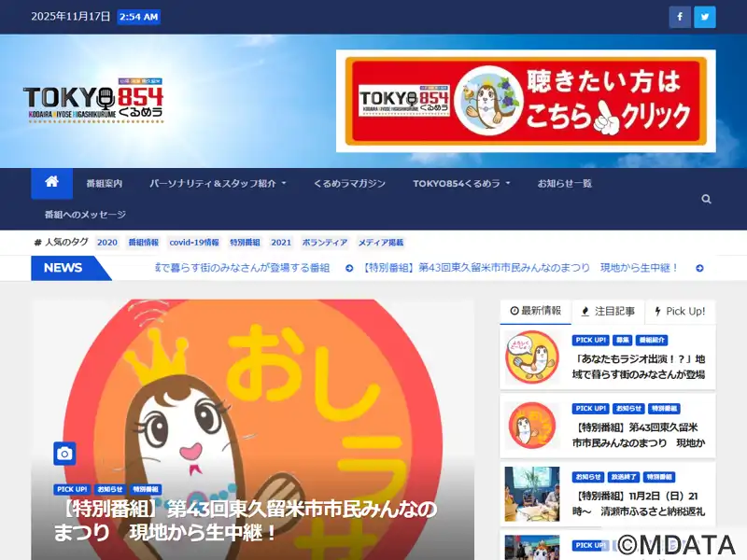The image size is (747, 560).
Task: Click the 人気のタグ label
Action: point(62,243)
